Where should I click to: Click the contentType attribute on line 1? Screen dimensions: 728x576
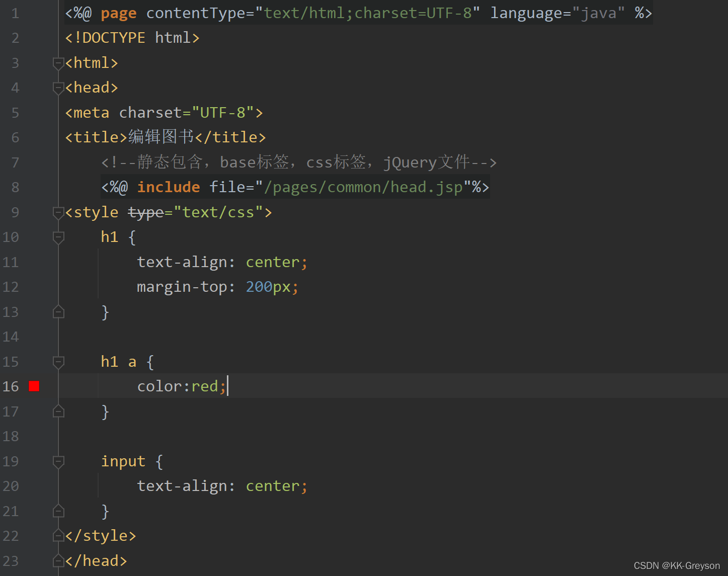point(196,13)
